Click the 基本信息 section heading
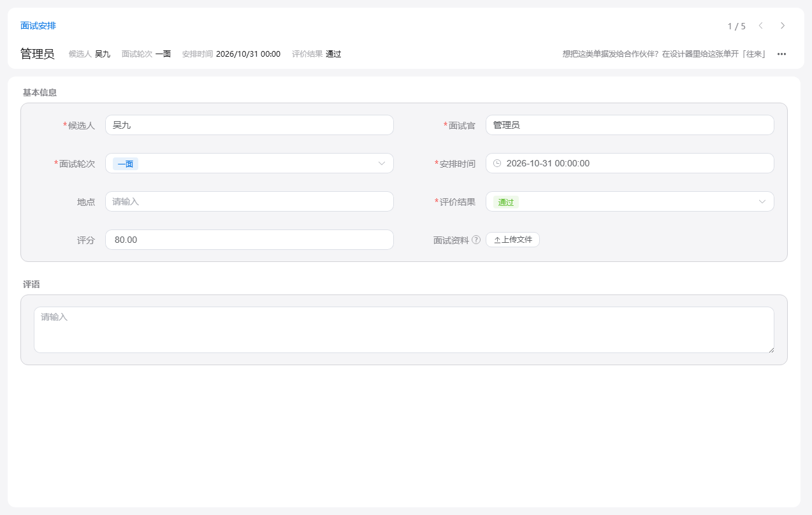The width and height of the screenshot is (812, 515). 40,92
